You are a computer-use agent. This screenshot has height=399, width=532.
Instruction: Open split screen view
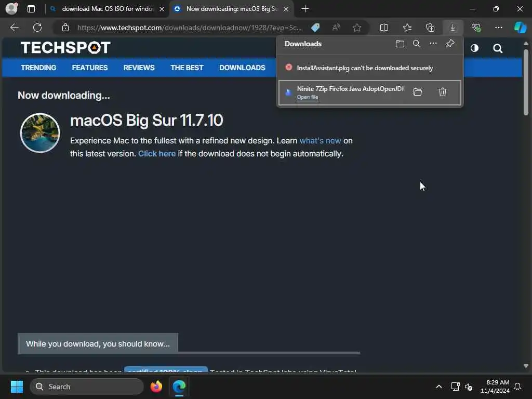384,28
